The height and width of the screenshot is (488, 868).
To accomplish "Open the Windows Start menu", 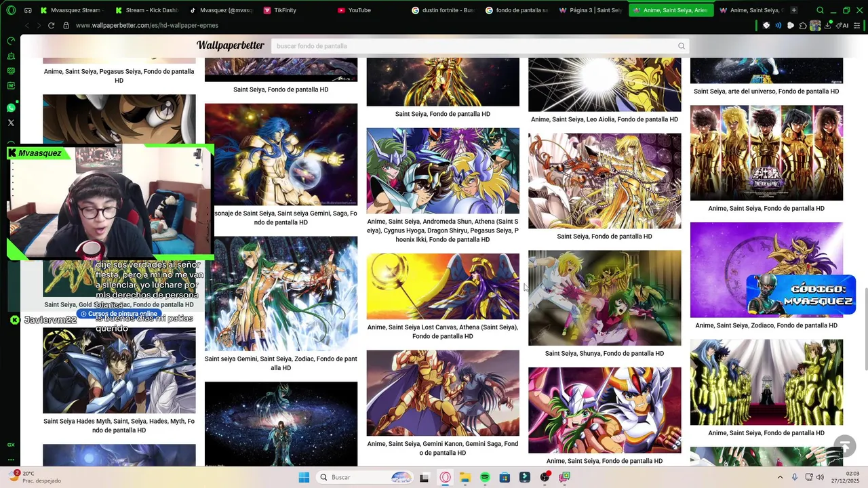I will [x=304, y=477].
